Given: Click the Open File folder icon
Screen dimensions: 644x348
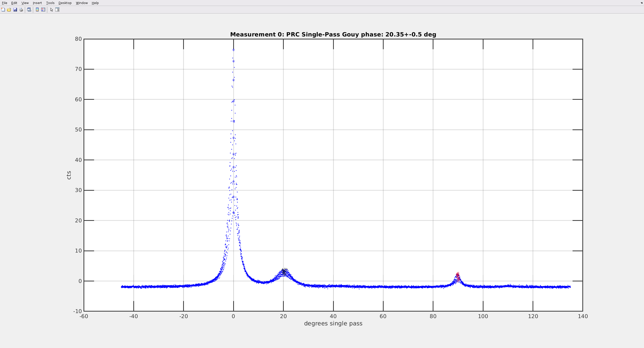Looking at the screenshot, I should click(x=9, y=10).
